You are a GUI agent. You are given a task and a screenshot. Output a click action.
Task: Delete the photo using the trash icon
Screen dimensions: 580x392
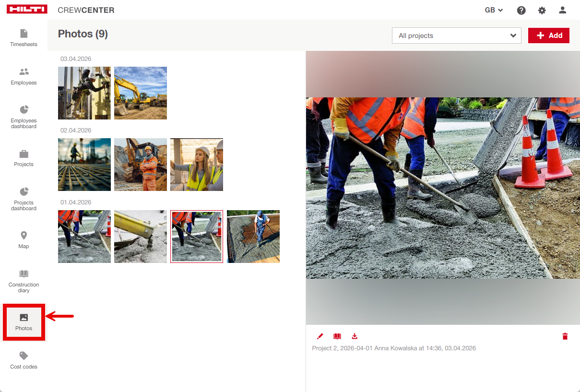click(x=565, y=336)
